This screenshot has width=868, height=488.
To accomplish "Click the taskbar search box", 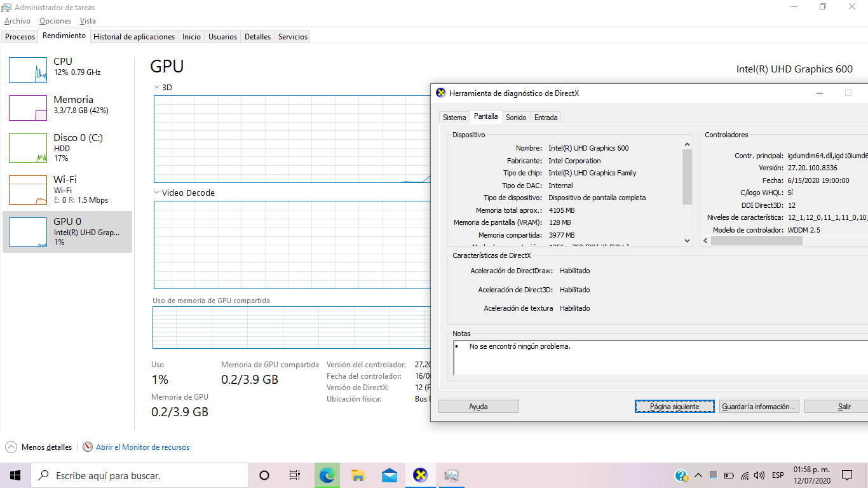I will tap(139, 475).
